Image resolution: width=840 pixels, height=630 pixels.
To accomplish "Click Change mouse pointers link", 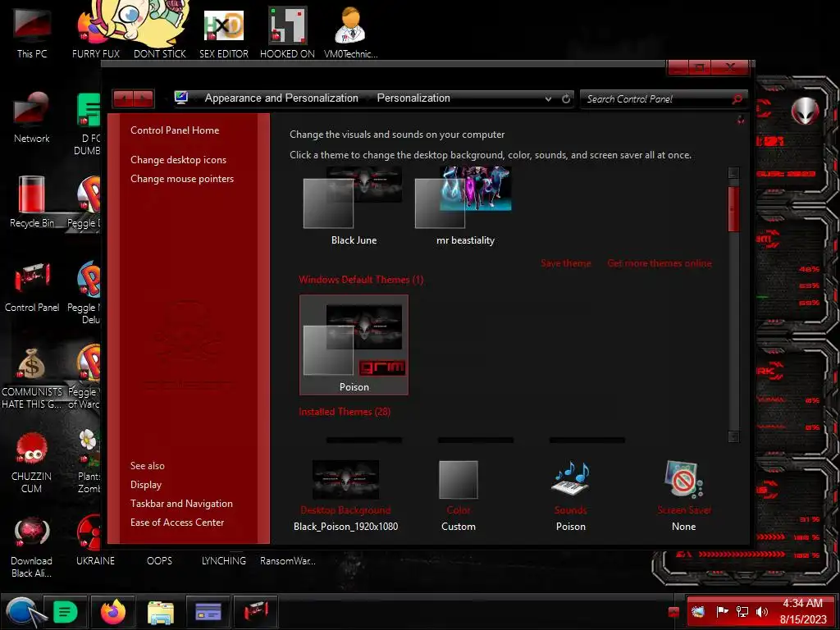I will click(x=182, y=178).
